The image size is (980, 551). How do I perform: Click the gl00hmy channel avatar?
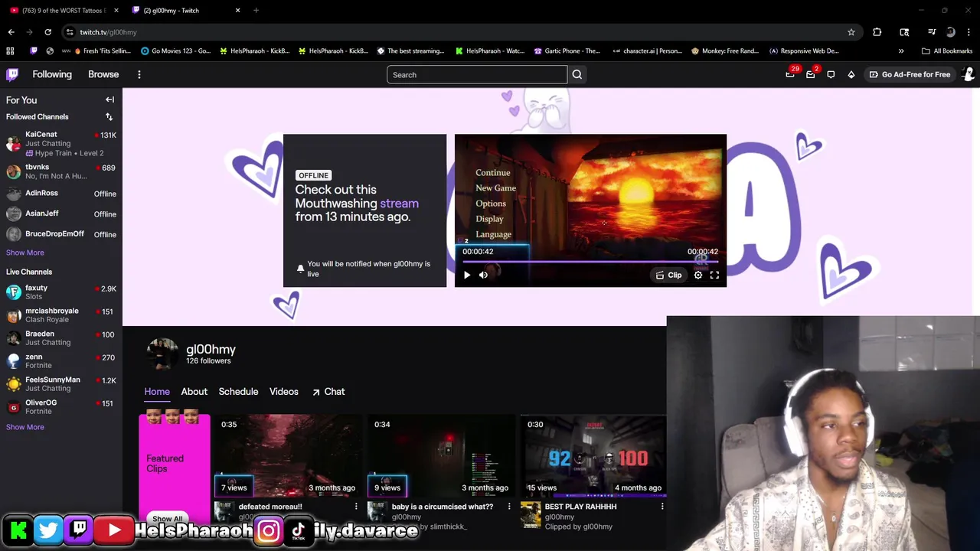point(162,354)
